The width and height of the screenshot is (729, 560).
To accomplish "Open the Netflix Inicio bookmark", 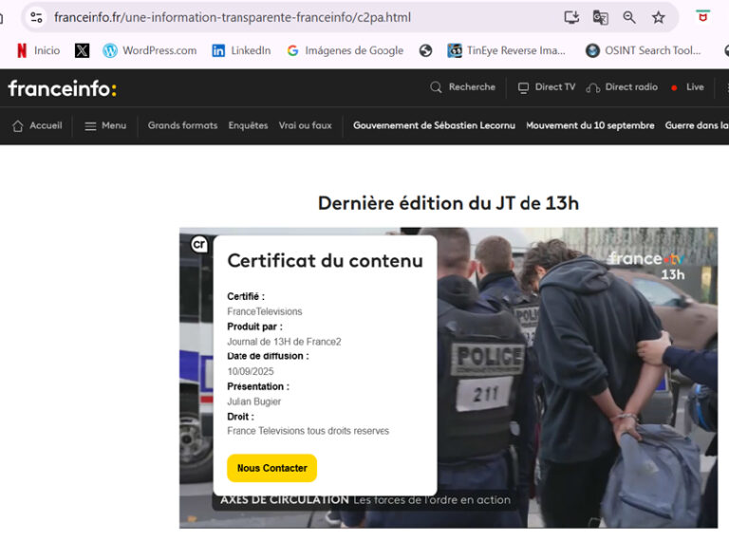I will point(38,50).
